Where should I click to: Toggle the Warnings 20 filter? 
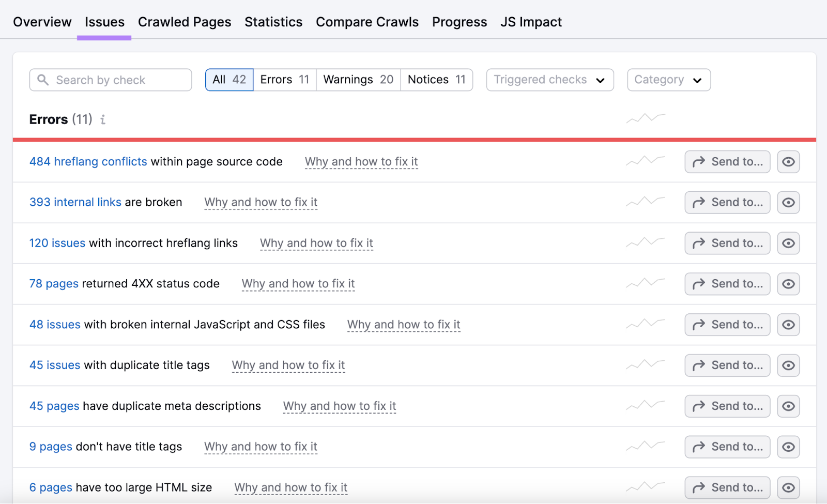pos(358,80)
